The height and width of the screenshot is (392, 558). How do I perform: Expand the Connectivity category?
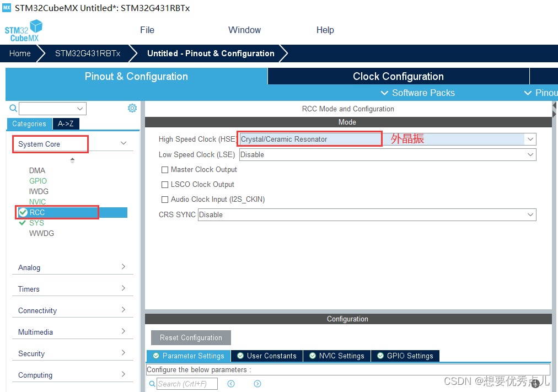(123, 309)
